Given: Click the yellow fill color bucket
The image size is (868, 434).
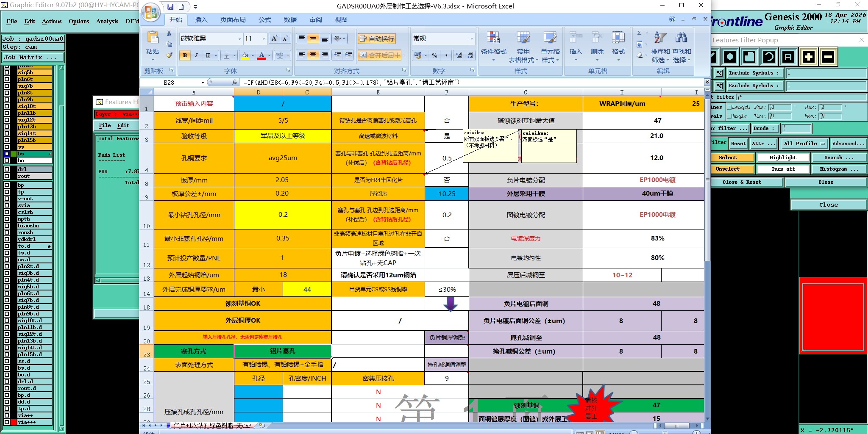Looking at the screenshot, I should [x=245, y=55].
